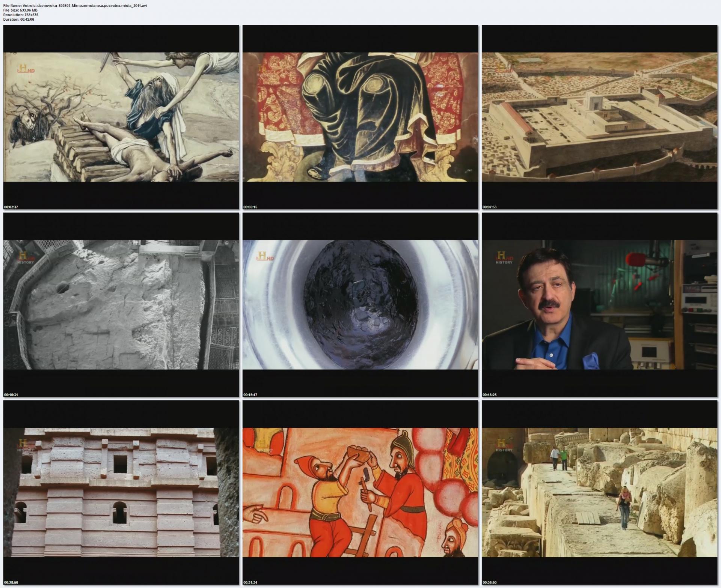The image size is (721, 588).
Task: Select the mustached man interview thumbnail
Action: coord(599,305)
